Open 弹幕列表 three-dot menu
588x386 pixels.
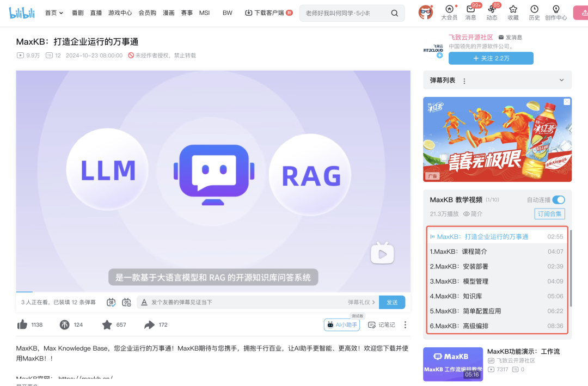pos(464,81)
